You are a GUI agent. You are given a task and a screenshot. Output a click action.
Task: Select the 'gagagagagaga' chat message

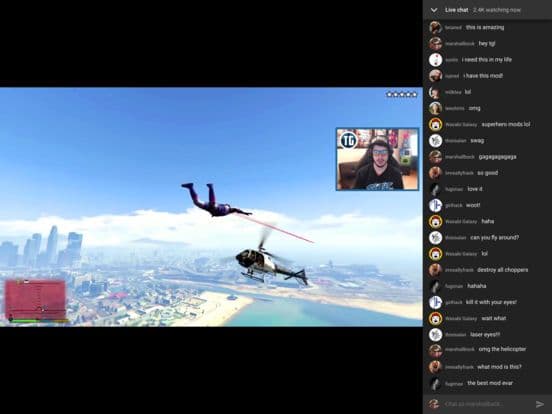(497, 157)
